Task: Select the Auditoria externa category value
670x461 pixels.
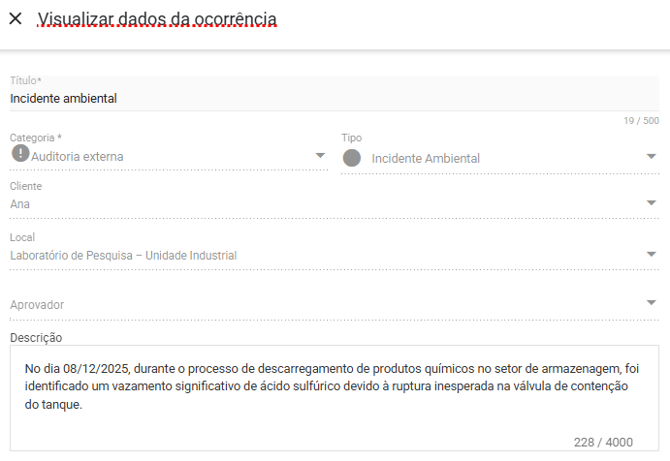Action: pos(77,156)
